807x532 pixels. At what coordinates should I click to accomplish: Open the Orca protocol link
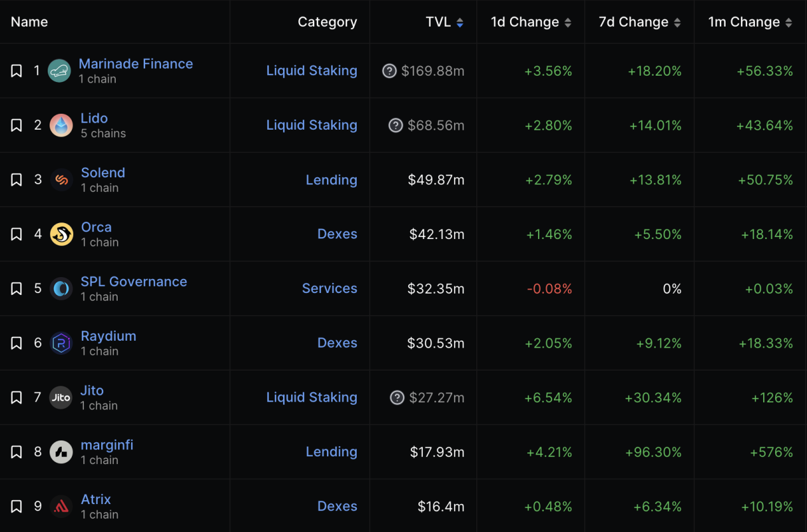(x=96, y=227)
